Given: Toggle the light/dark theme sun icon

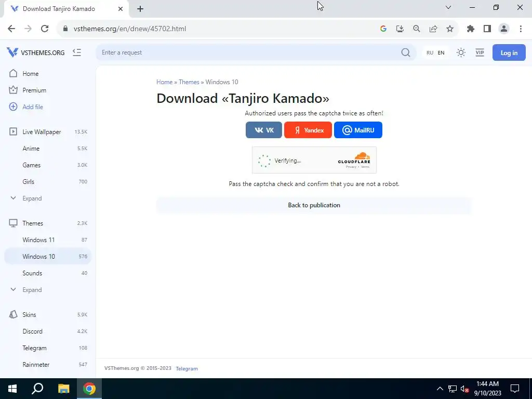Looking at the screenshot, I should 461,52.
